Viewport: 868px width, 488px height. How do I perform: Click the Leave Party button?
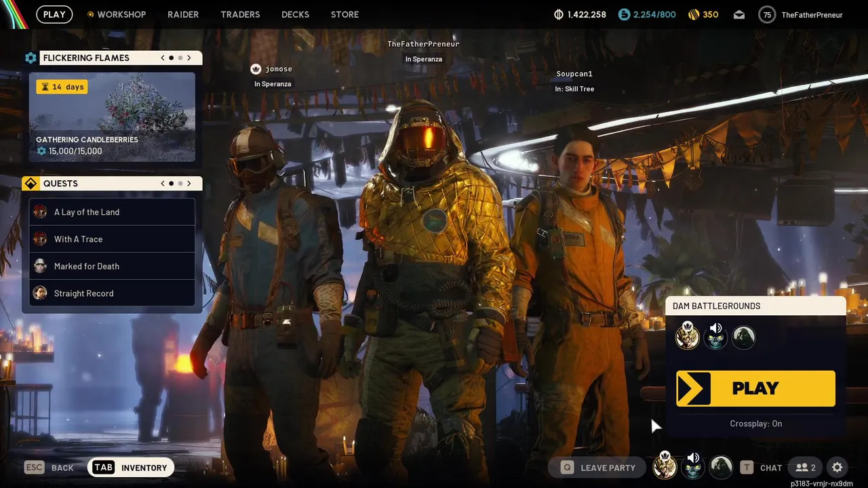tap(598, 467)
